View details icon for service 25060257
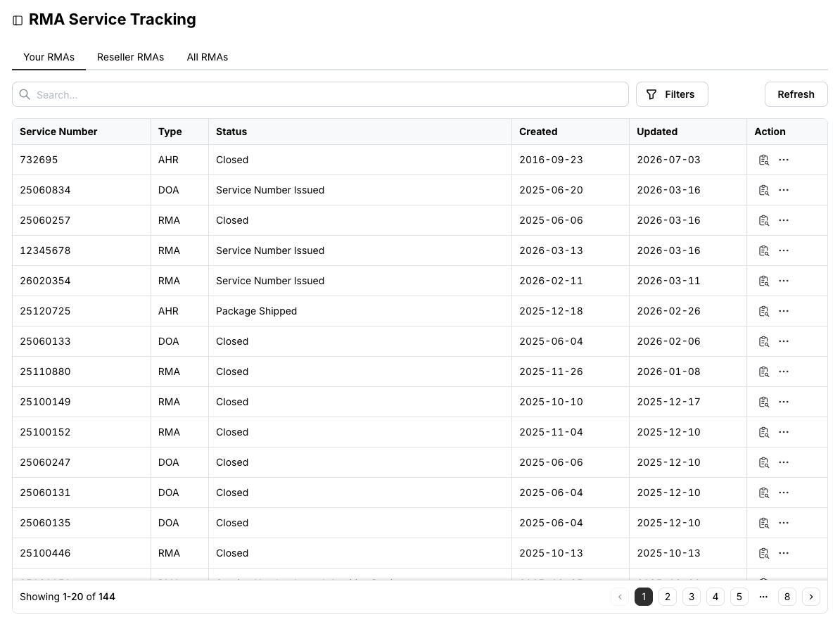Viewport: 840px width, 622px height. tap(764, 220)
